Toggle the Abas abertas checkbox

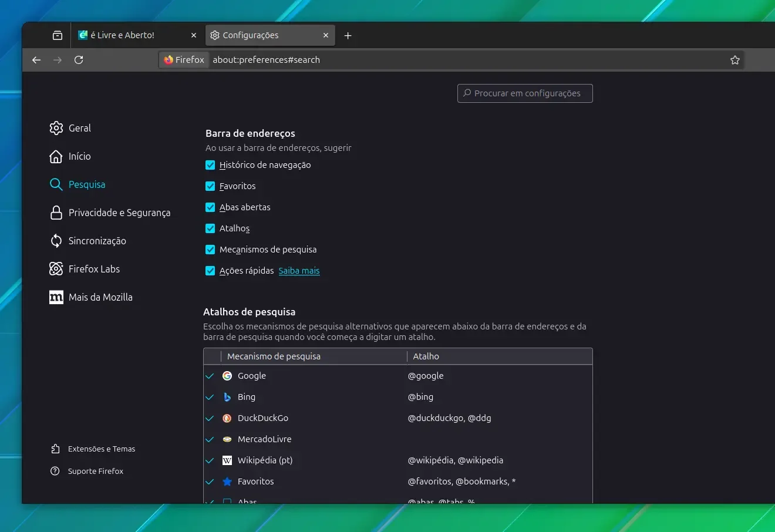click(x=210, y=207)
